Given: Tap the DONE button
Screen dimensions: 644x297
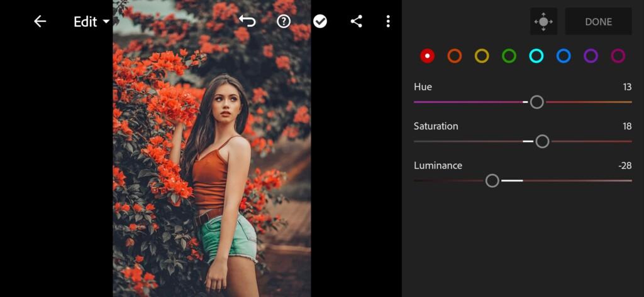Looking at the screenshot, I should click(599, 21).
